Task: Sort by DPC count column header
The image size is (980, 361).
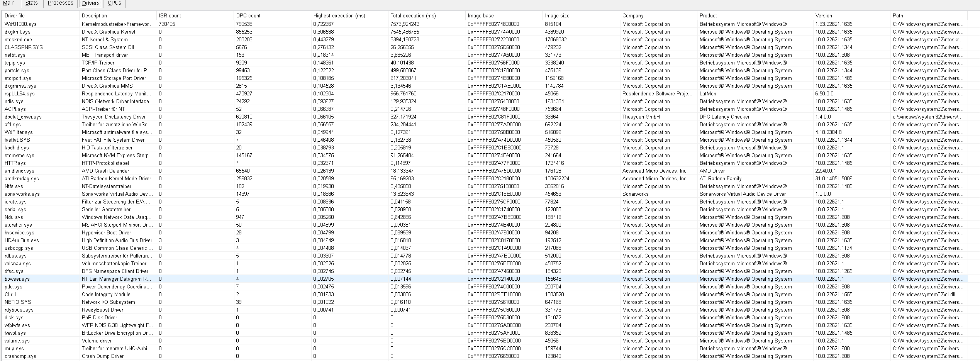Action: (x=272, y=15)
